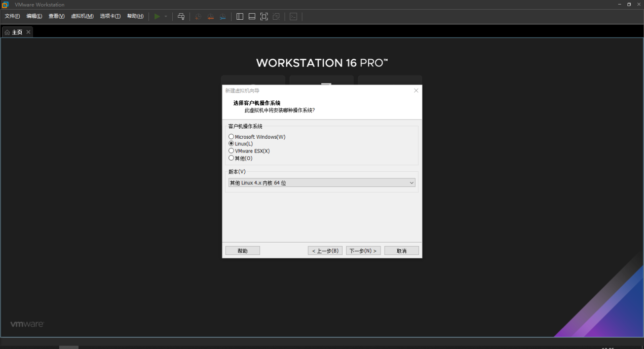Open the 选项卡(T) menu
Image resolution: width=644 pixels, height=349 pixels.
tap(110, 16)
